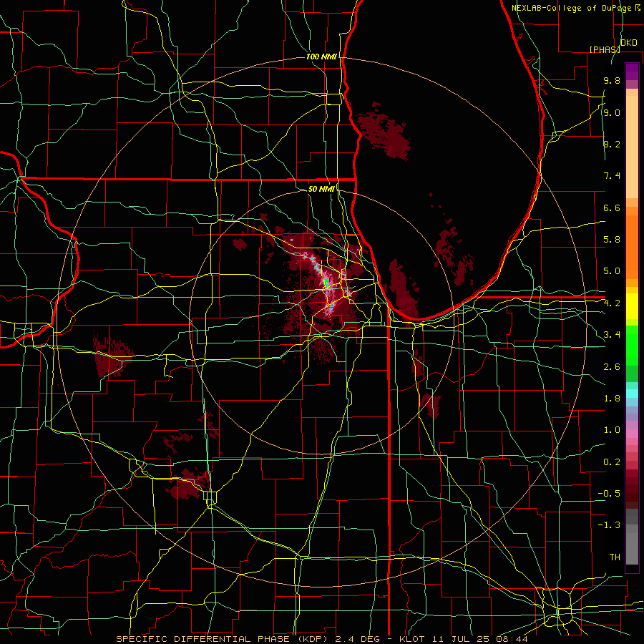Pick the purple top segment of the color bar
This screenshot has width=644, height=644.
point(632,72)
